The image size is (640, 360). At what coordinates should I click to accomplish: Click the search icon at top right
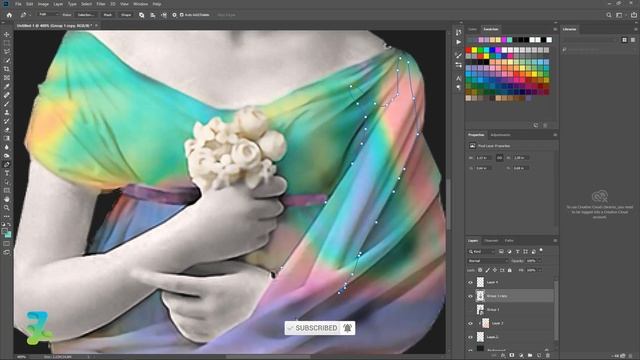(609, 15)
